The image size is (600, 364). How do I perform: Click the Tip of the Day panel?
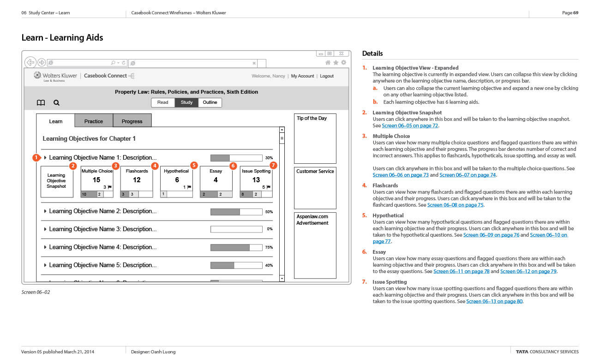coord(315,138)
